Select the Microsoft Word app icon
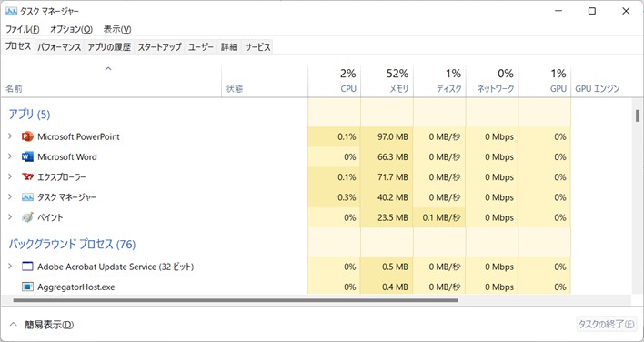The width and height of the screenshot is (644, 342). [27, 156]
